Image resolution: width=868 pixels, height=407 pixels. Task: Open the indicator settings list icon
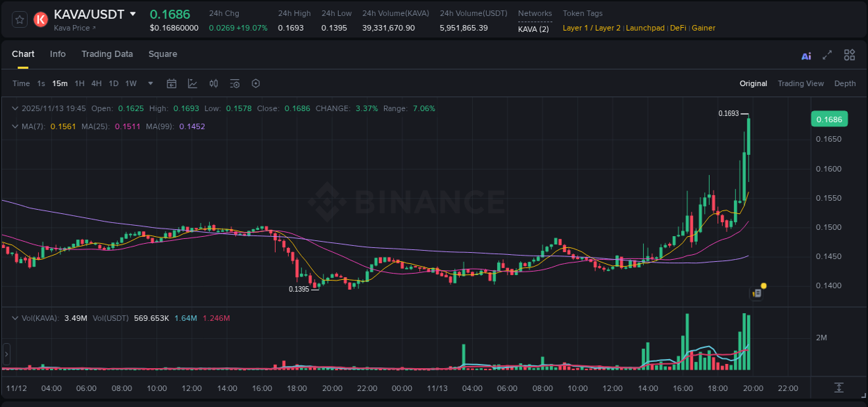(x=234, y=83)
